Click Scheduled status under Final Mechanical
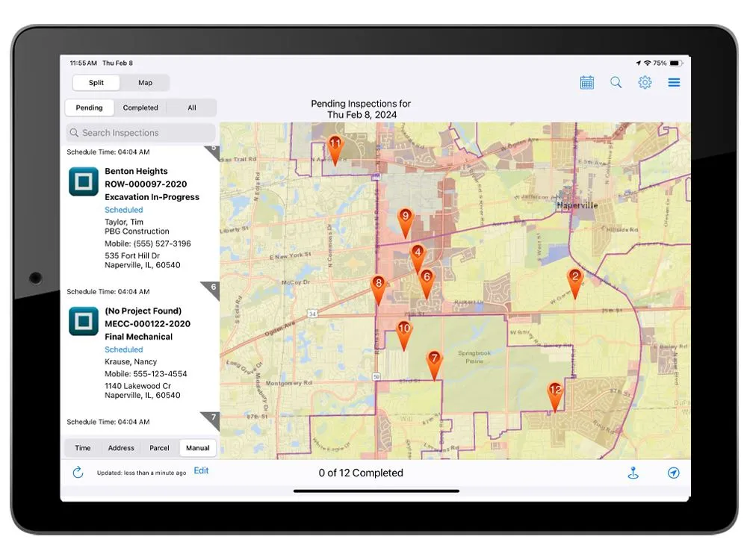Image resolution: width=747 pixels, height=560 pixels. click(x=124, y=349)
